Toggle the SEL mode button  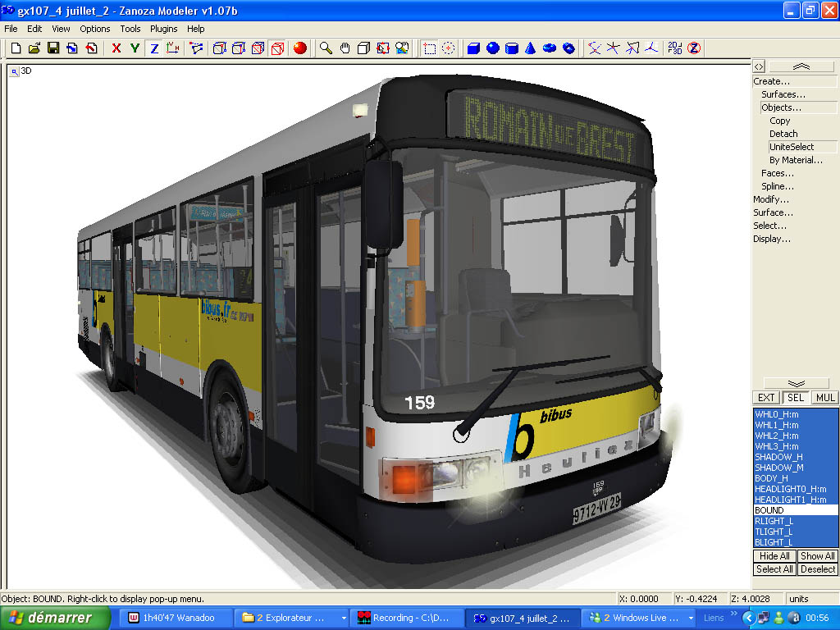[796, 398]
